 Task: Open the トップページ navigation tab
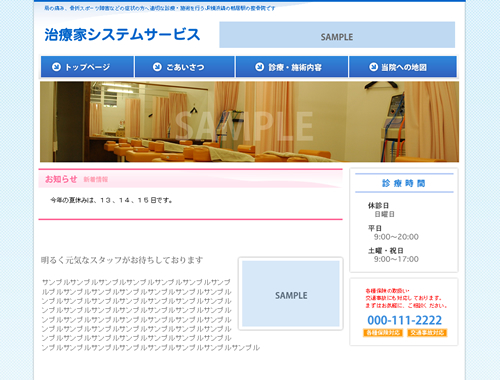pos(87,67)
